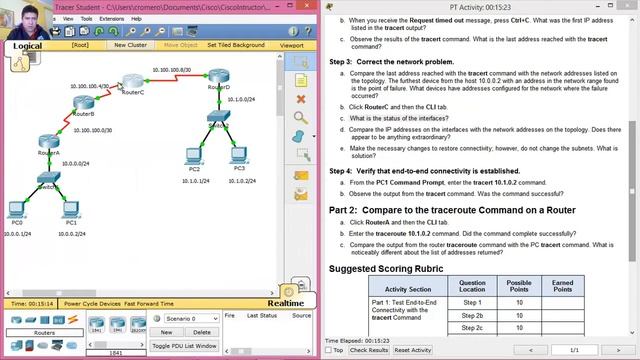Screen dimensions: 640x360
Task: Click Toggle PDU List Window button
Action: coord(184,346)
